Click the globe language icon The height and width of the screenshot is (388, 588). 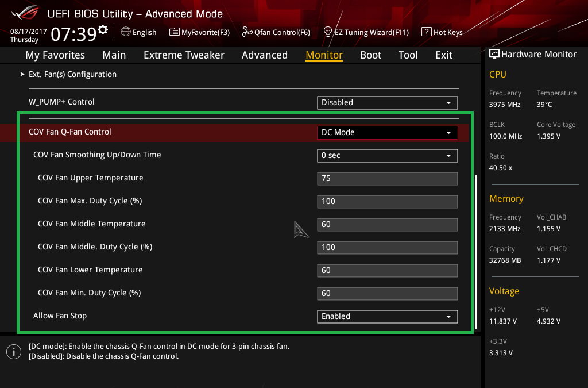126,32
